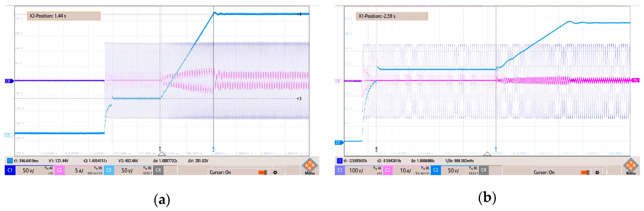
Task: Select the C3 channel tab in left scope
Action: point(109,170)
